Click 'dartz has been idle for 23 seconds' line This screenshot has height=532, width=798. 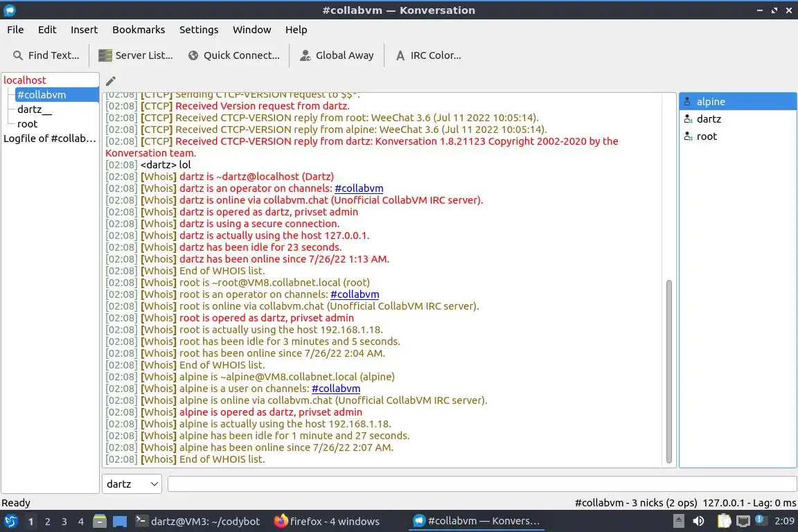click(260, 247)
